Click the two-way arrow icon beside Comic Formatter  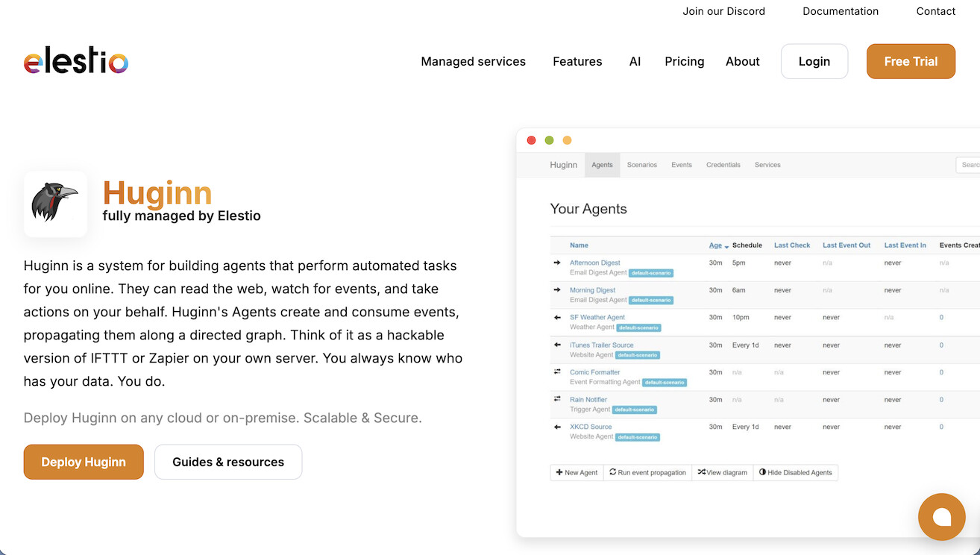click(559, 372)
